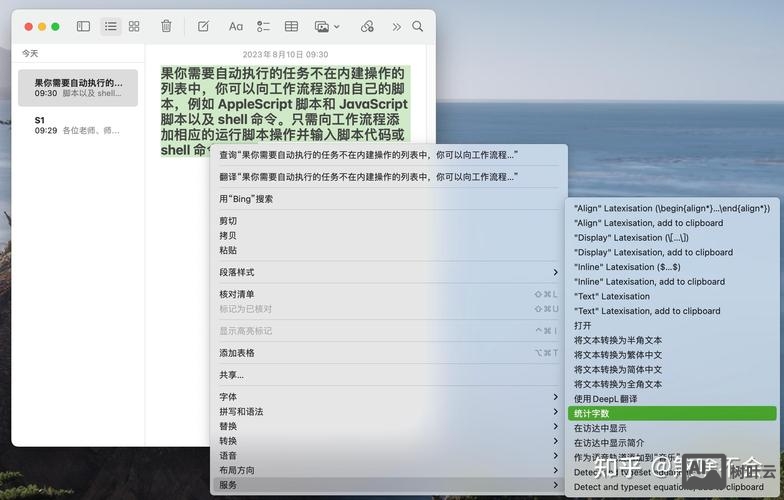Choose 将文本转换为繁体中文 service
784x500 pixels.
672,355
